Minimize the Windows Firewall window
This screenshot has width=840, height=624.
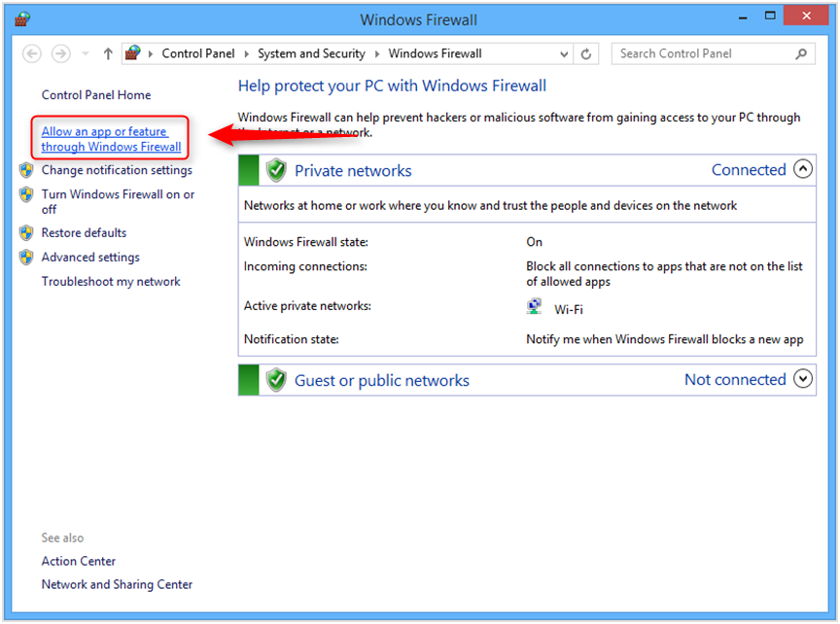click(743, 17)
